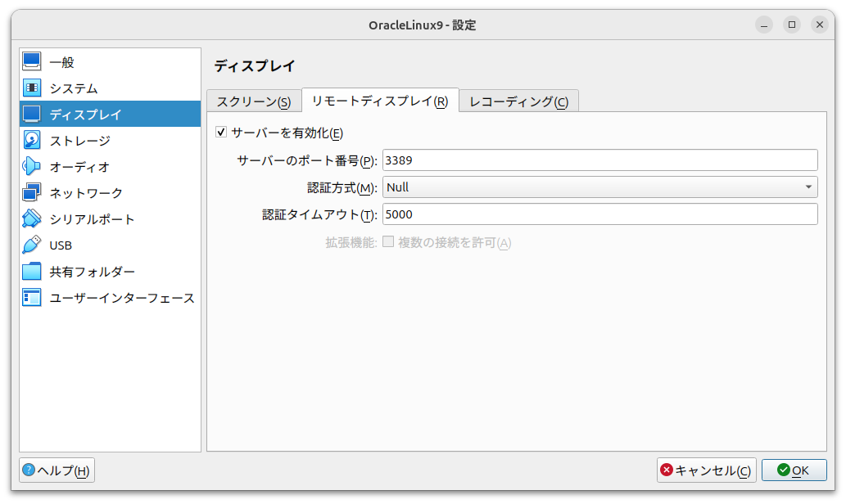Image resolution: width=846 pixels, height=504 pixels.
Task: Select 一般 label in sidebar
Action: pos(61,62)
